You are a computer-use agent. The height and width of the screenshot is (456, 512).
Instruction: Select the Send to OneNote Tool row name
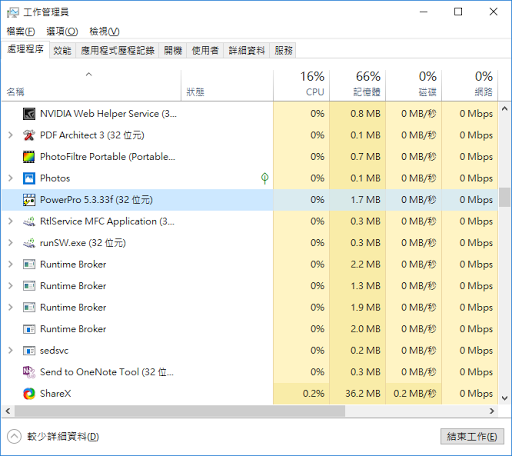tap(107, 372)
